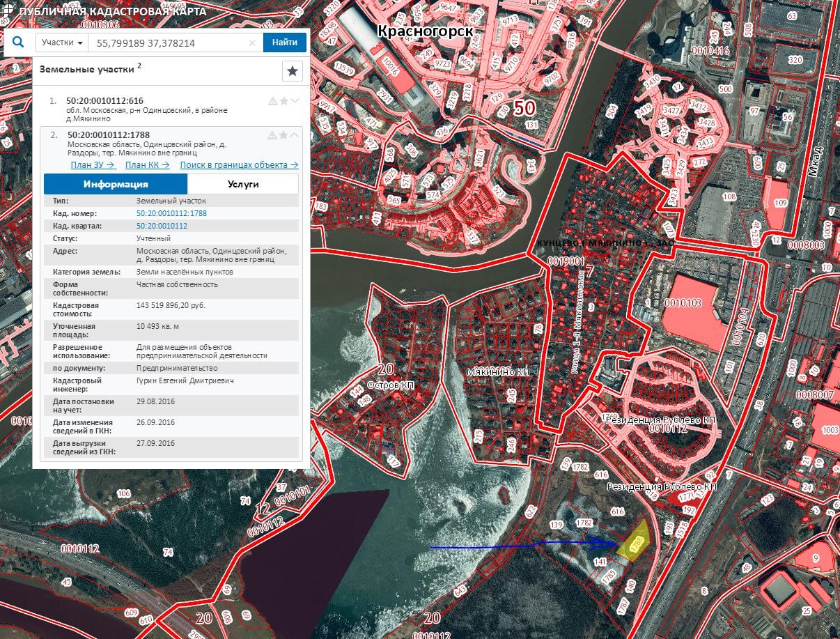Switch to the Услуги tab
Screen dimensions: 840x639
[243, 184]
